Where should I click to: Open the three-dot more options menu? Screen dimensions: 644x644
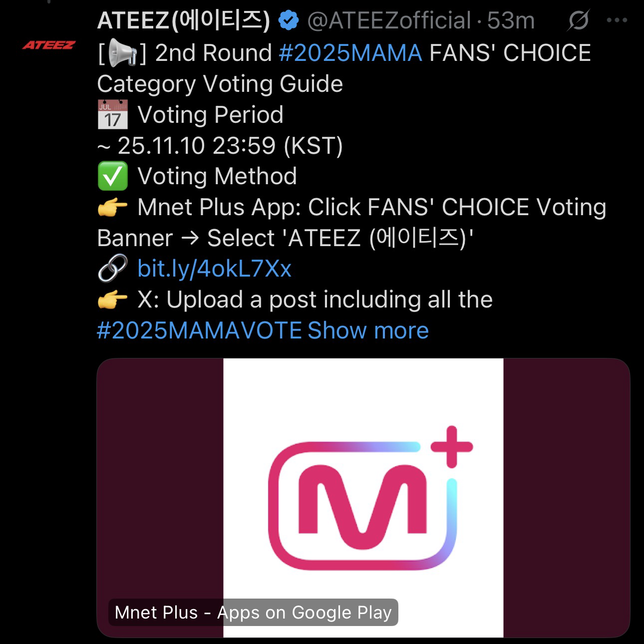617,20
